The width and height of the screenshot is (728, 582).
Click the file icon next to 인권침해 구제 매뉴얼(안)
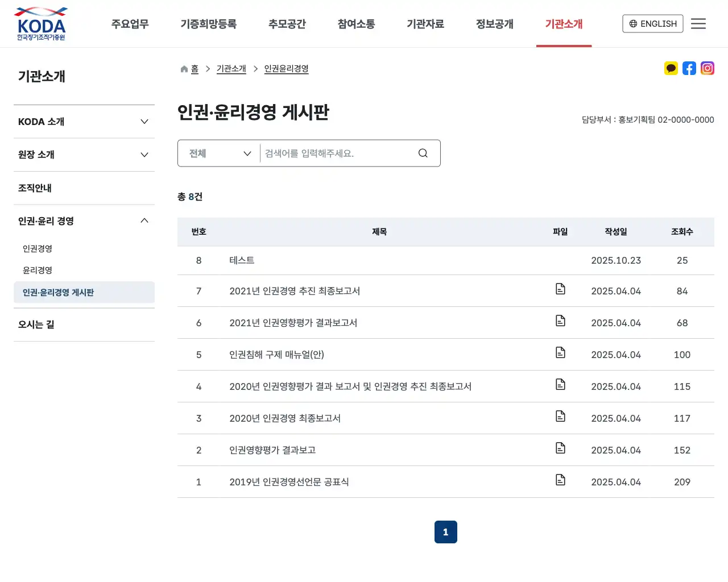pyautogui.click(x=560, y=352)
